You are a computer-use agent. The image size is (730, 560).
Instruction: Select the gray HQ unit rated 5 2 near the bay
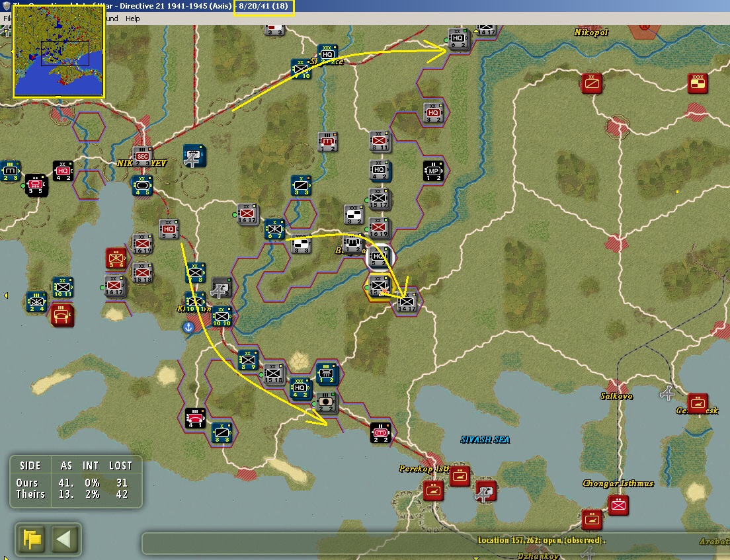pos(169,229)
